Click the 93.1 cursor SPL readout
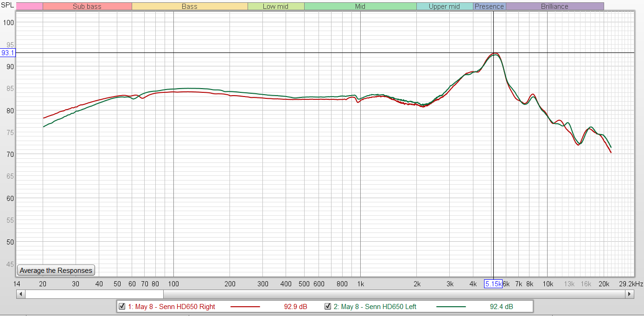Viewport: 644px width, 316px height. pyautogui.click(x=8, y=53)
